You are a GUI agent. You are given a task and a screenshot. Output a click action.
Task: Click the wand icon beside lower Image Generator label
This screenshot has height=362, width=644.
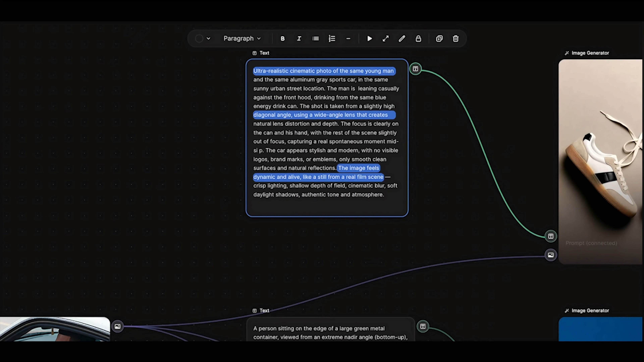[x=567, y=311]
